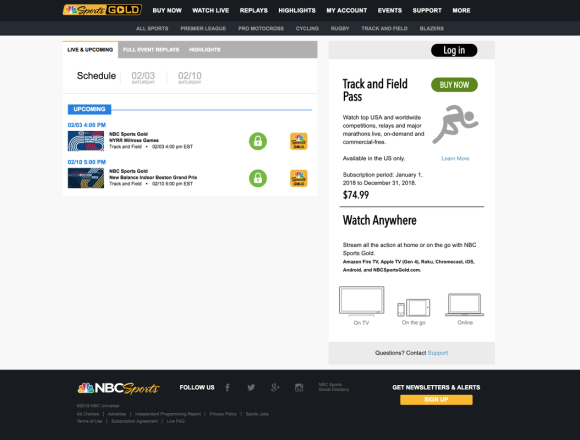Screen dimensions: 580x440
Task: Open MY ACCOUNT in the navigation
Action: 347,11
